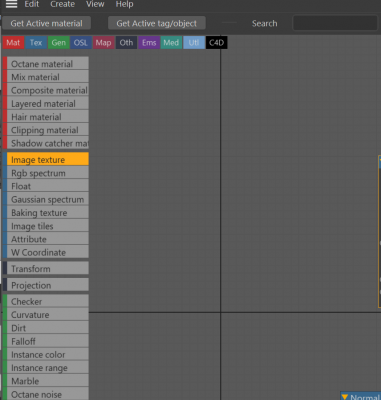Screen dimensions: 381x400
Task: Focus the Search input field
Action: point(335,23)
